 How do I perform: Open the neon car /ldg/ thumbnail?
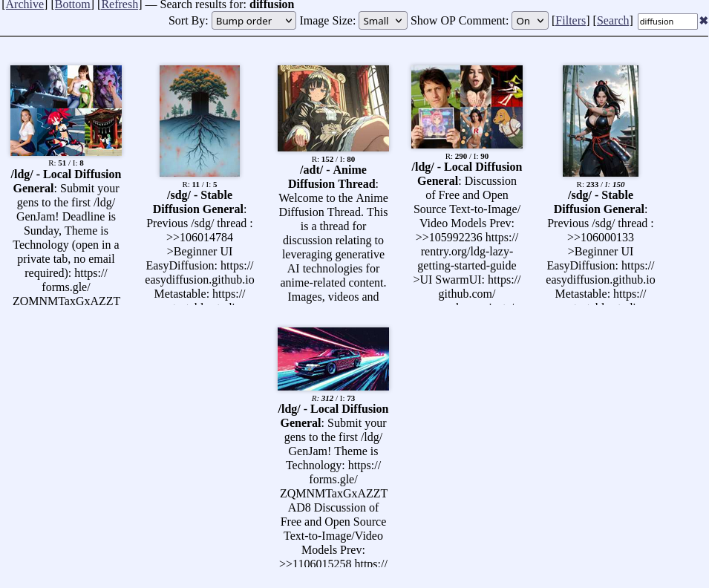pos(333,359)
